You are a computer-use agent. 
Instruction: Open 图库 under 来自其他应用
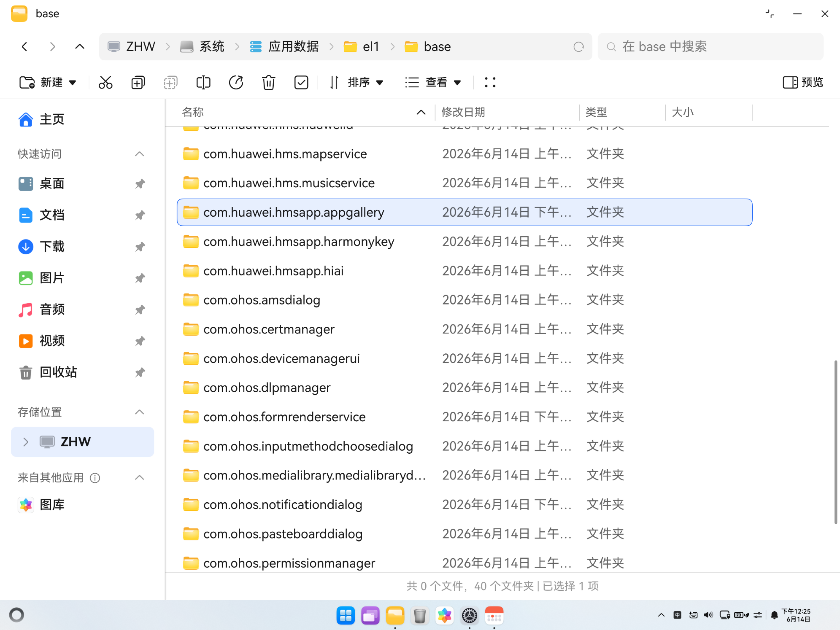coord(41,505)
